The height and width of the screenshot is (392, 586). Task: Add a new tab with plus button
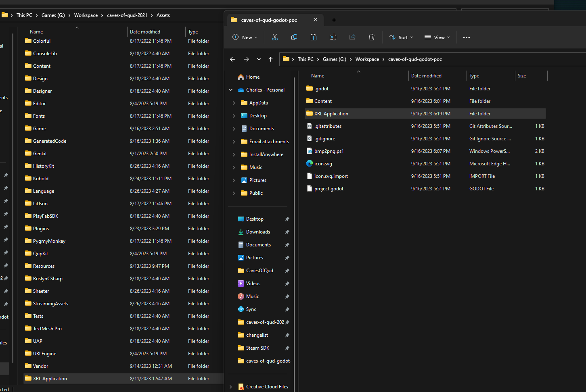pyautogui.click(x=334, y=20)
